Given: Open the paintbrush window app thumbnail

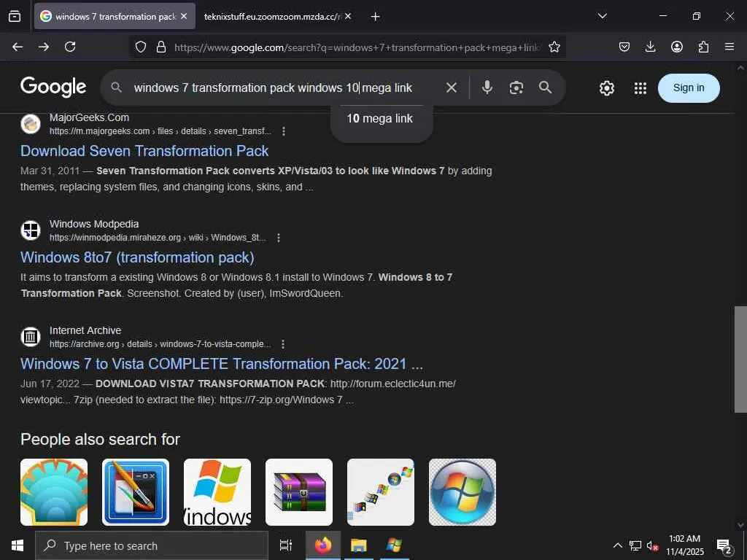Looking at the screenshot, I should 135,492.
